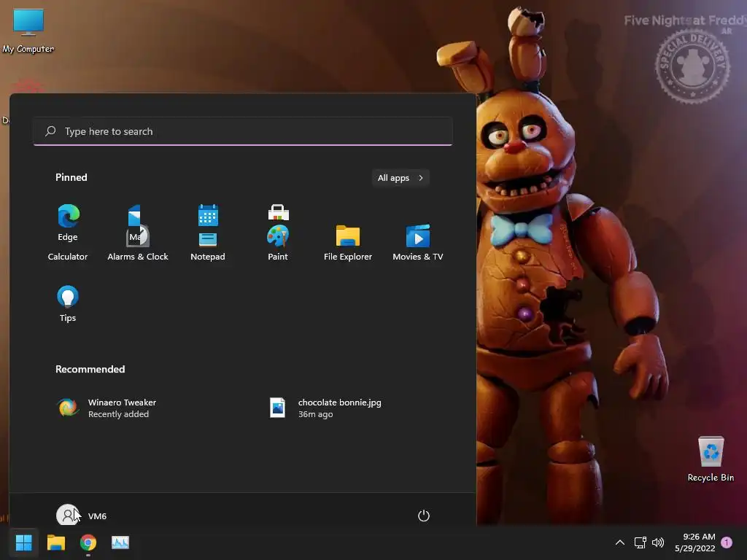The height and width of the screenshot is (560, 747).
Task: Select the My Computer desktop icon
Action: [28, 31]
